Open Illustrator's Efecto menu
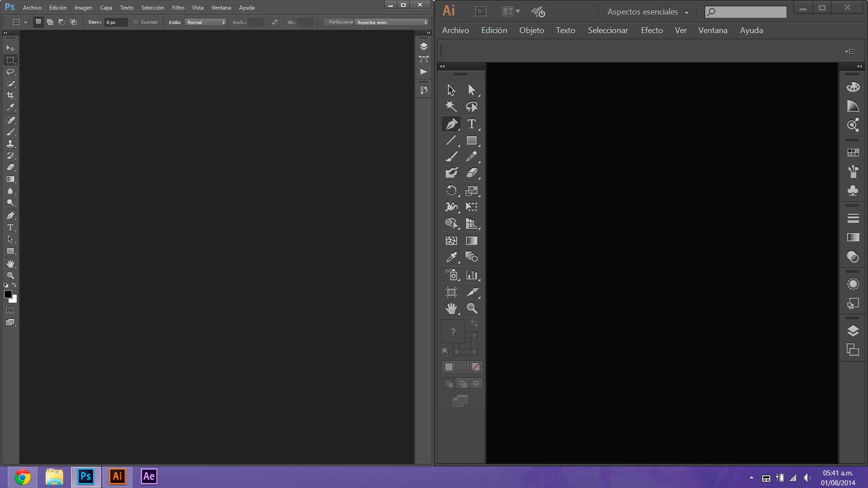 pos(651,30)
